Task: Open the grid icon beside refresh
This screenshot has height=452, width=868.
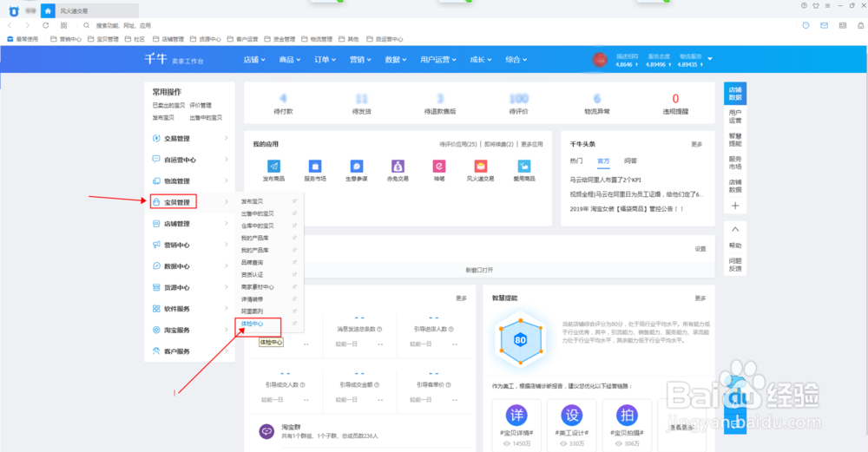Action: pos(63,25)
